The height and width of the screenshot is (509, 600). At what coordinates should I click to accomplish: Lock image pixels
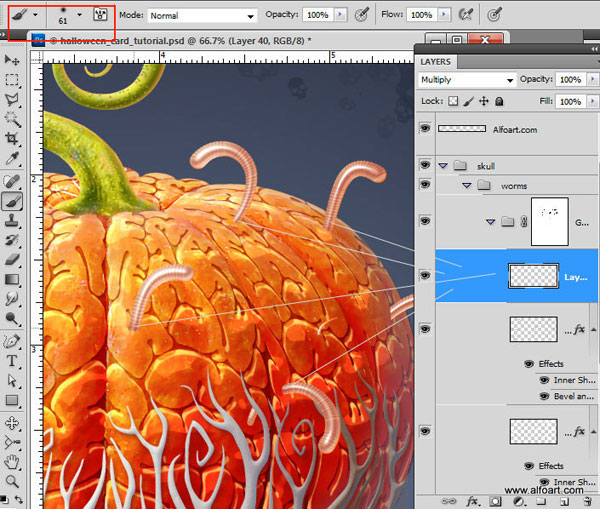(x=468, y=101)
